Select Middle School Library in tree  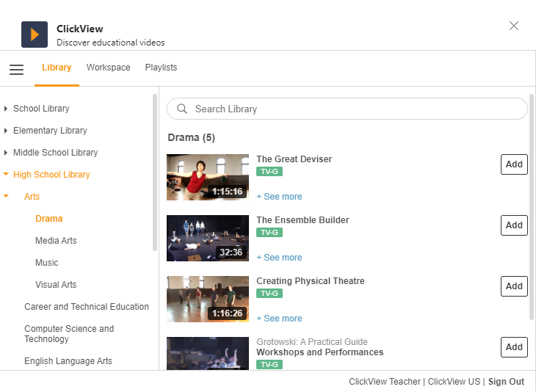pos(55,153)
